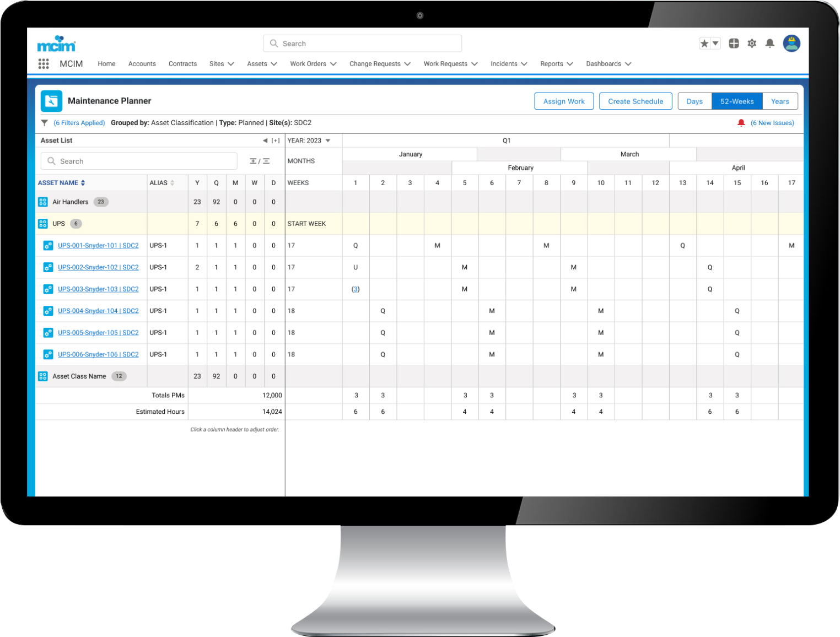
Task: Open the setup gear icon
Action: [x=752, y=44]
